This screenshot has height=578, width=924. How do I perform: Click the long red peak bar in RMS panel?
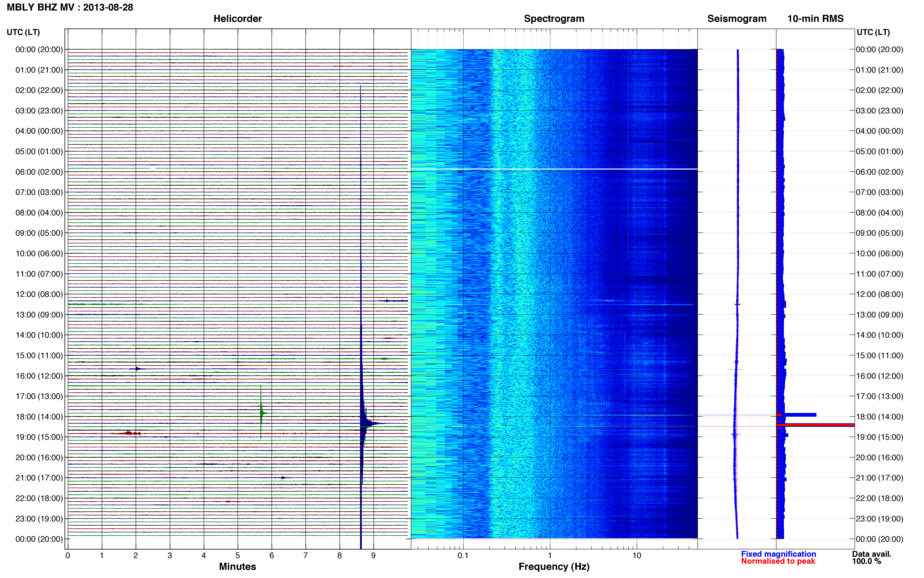815,425
